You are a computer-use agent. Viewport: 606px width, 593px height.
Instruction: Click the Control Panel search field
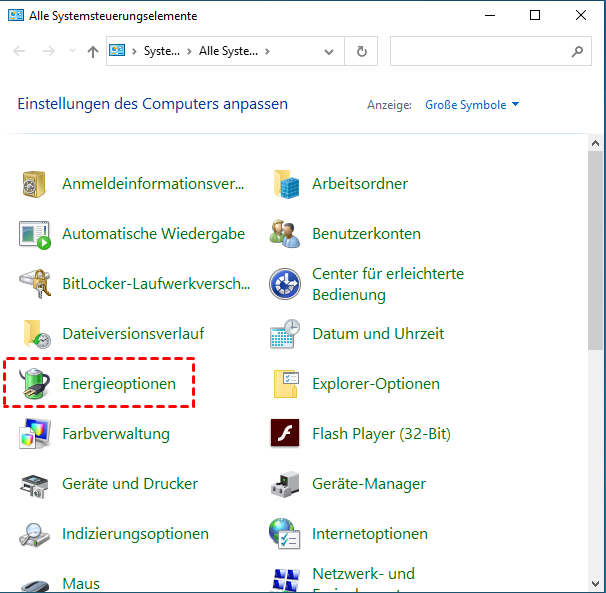point(490,51)
